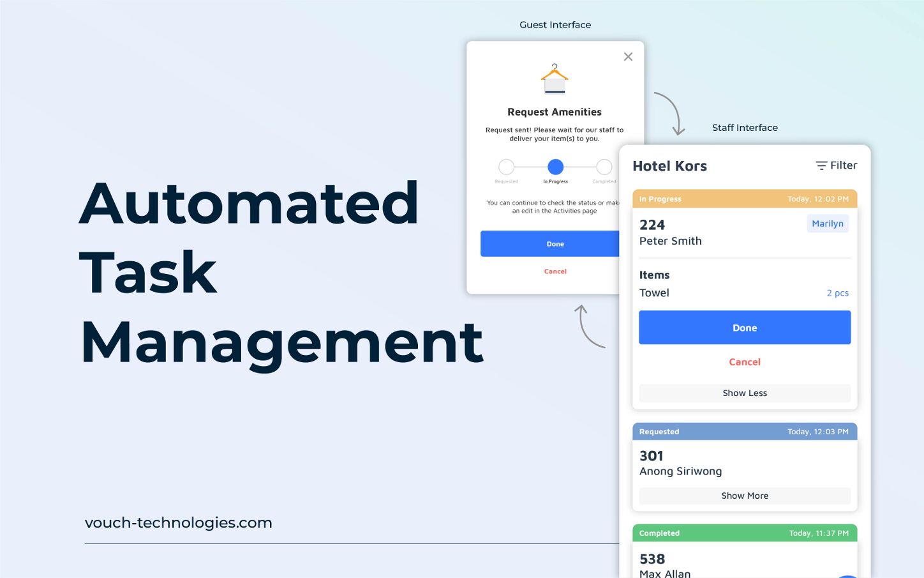The image size is (924, 578).
Task: Click the Items section label
Action: point(655,275)
